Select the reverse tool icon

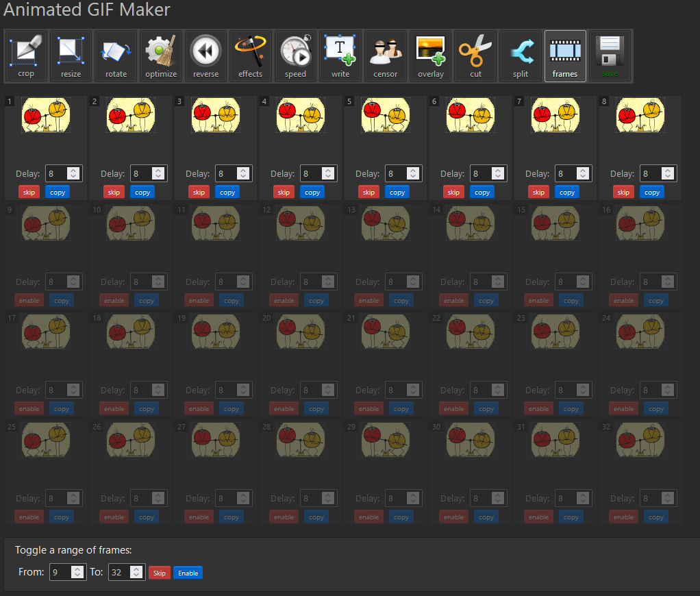205,55
